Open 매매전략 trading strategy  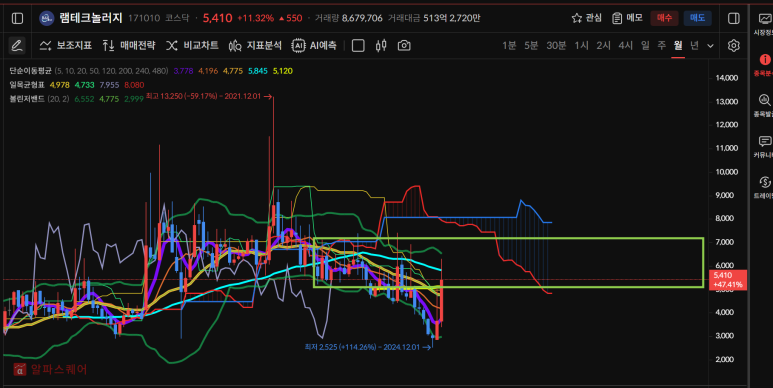[x=129, y=45]
